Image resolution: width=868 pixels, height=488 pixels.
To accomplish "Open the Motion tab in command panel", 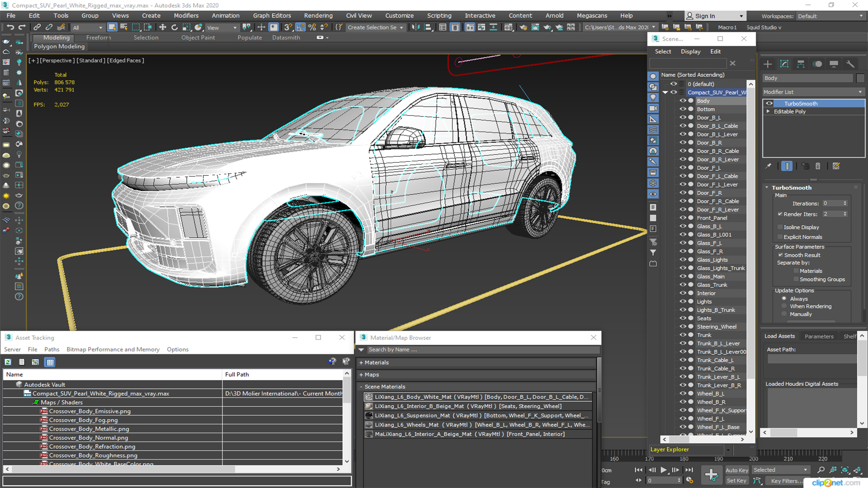I will (817, 64).
